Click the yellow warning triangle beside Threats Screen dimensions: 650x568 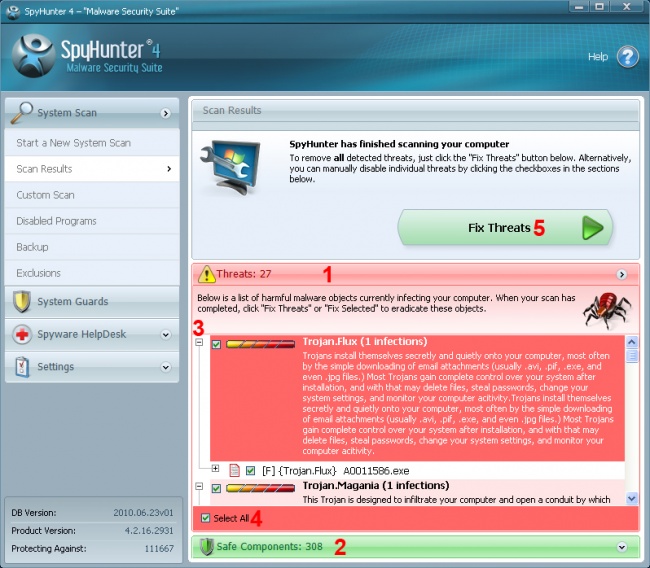207,273
